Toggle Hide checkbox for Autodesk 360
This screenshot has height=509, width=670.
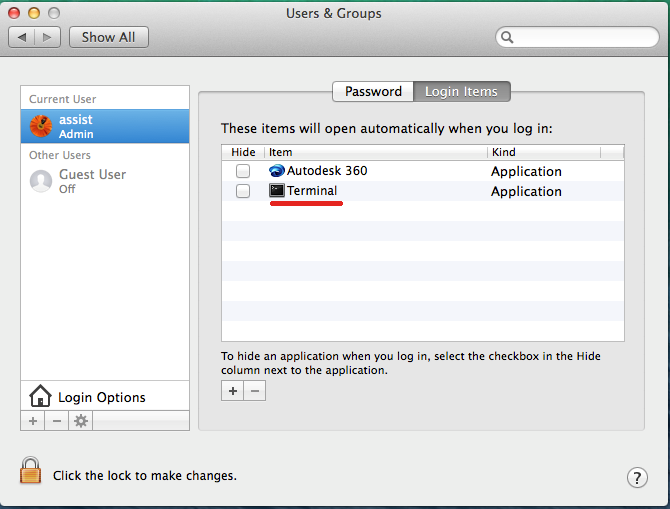(x=243, y=171)
